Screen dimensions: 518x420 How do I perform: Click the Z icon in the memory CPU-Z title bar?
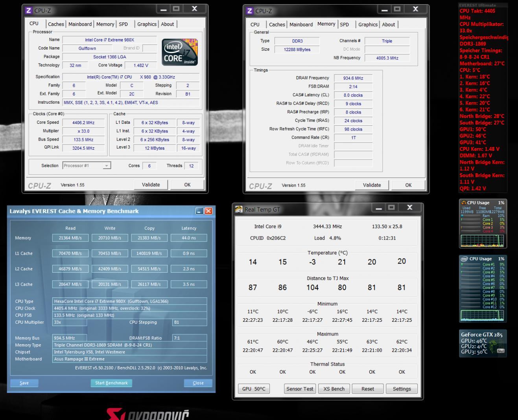point(249,11)
